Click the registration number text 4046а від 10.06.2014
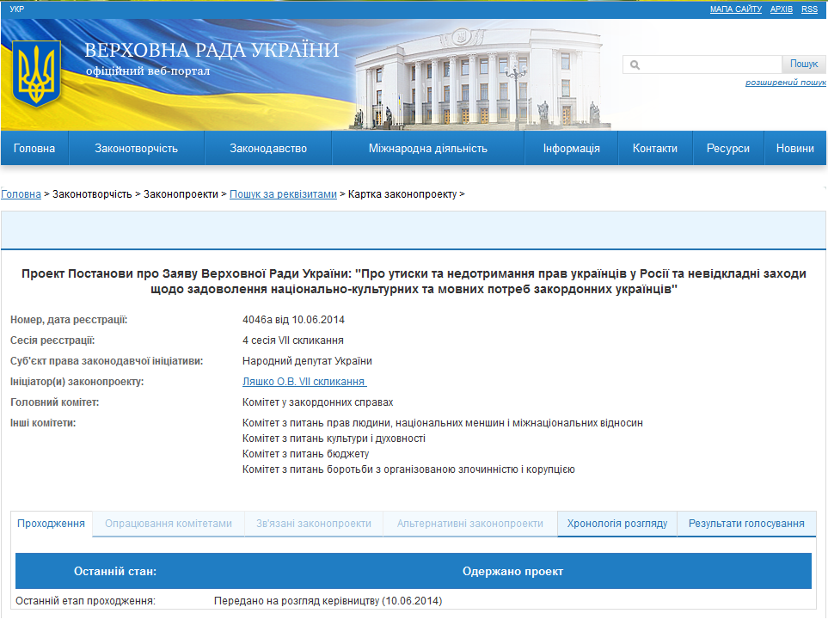 point(293,320)
